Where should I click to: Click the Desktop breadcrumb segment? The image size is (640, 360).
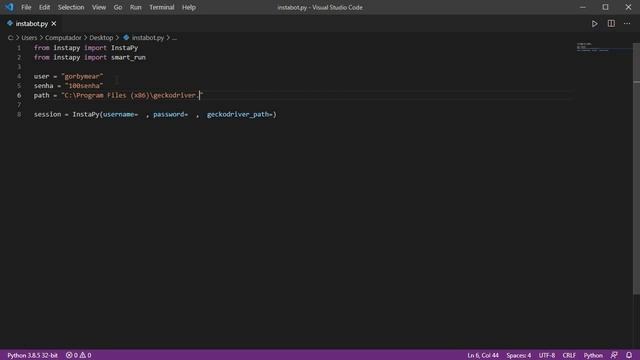point(101,38)
